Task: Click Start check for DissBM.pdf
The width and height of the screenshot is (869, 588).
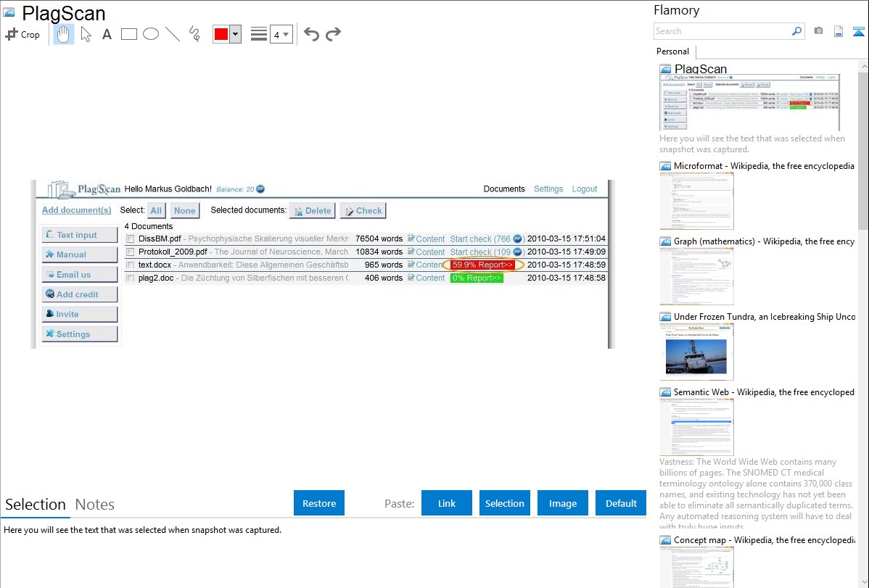Action: (x=486, y=239)
